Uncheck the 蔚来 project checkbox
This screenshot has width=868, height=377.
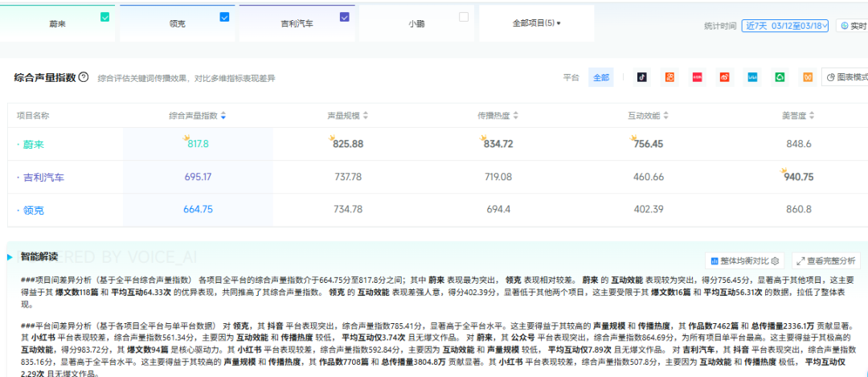pyautogui.click(x=104, y=17)
